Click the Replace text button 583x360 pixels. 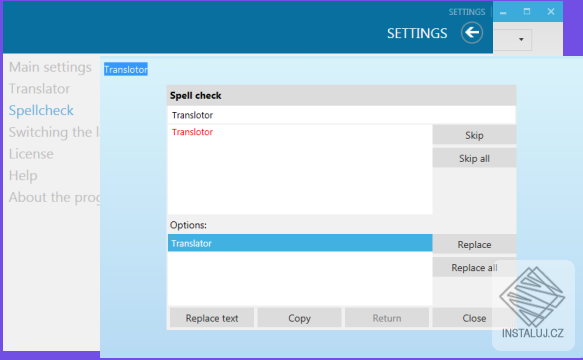(212, 318)
